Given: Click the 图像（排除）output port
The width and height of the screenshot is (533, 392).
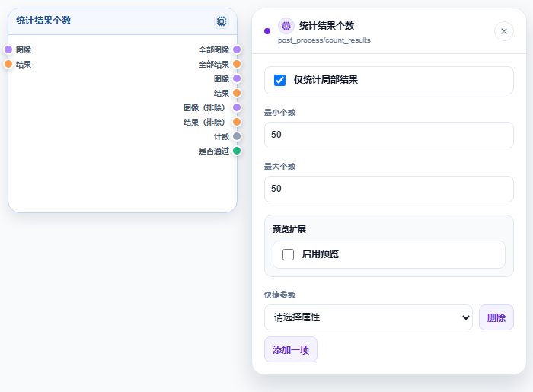Looking at the screenshot, I should (x=237, y=107).
